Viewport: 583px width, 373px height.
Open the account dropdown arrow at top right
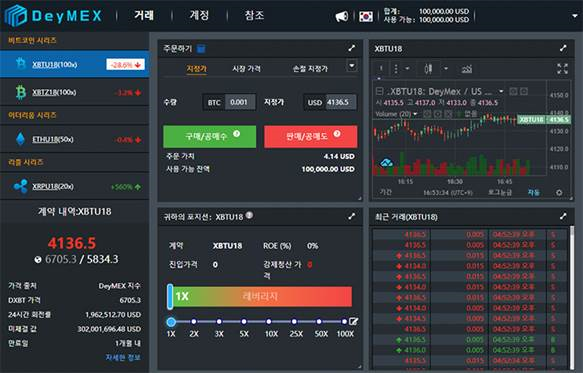(x=575, y=16)
